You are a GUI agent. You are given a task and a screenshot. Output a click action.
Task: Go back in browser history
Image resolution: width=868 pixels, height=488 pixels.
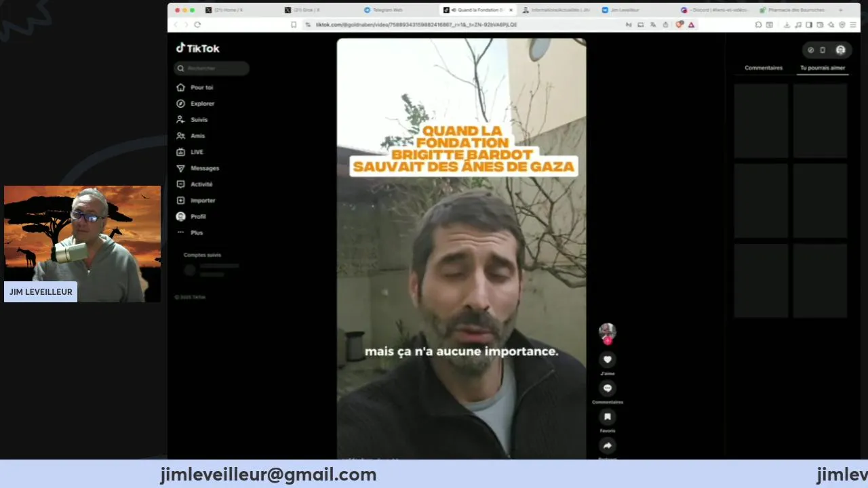(176, 24)
